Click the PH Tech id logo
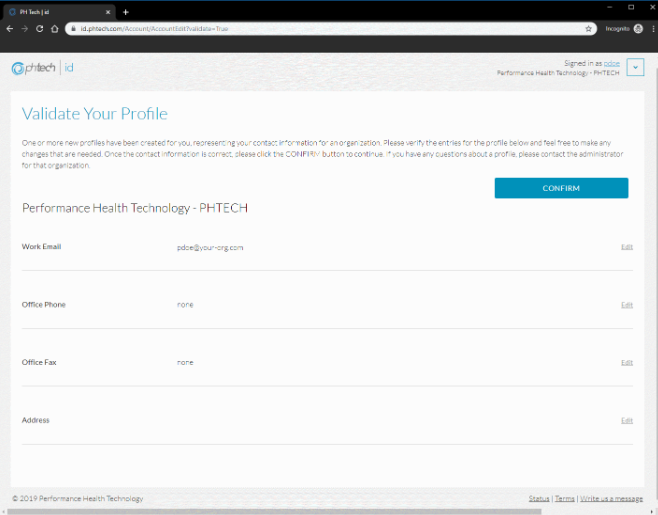 tap(42, 68)
